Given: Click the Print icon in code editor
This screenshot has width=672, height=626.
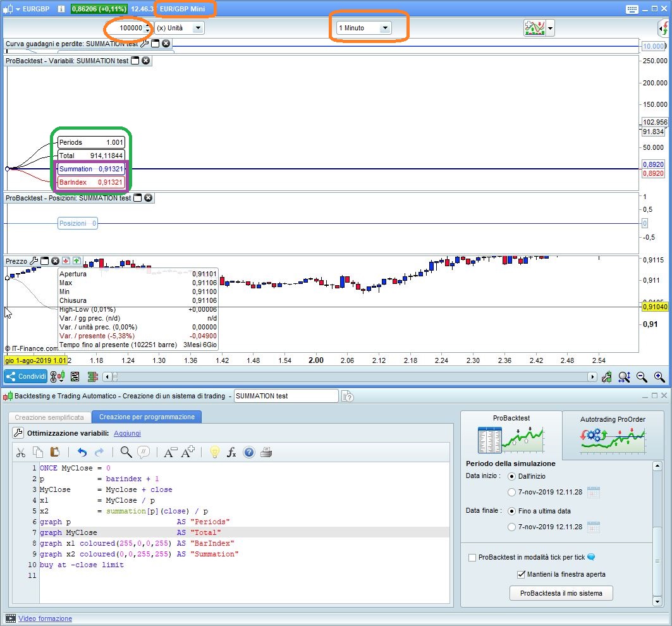Looking at the screenshot, I should pos(266,452).
